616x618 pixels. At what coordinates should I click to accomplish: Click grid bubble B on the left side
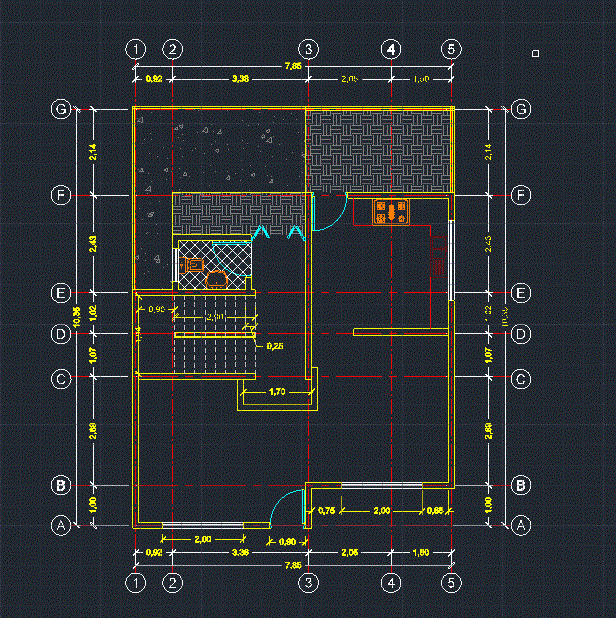click(x=61, y=485)
